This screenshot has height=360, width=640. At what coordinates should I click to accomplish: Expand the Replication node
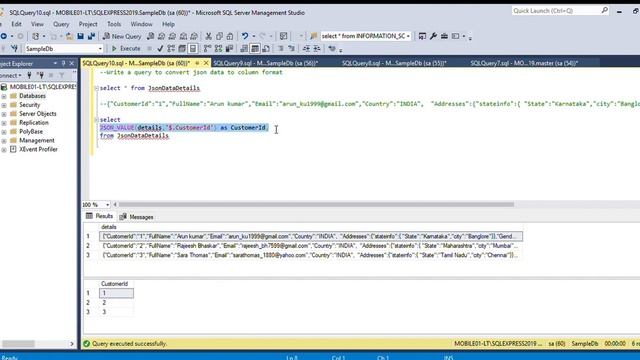tap(4, 123)
